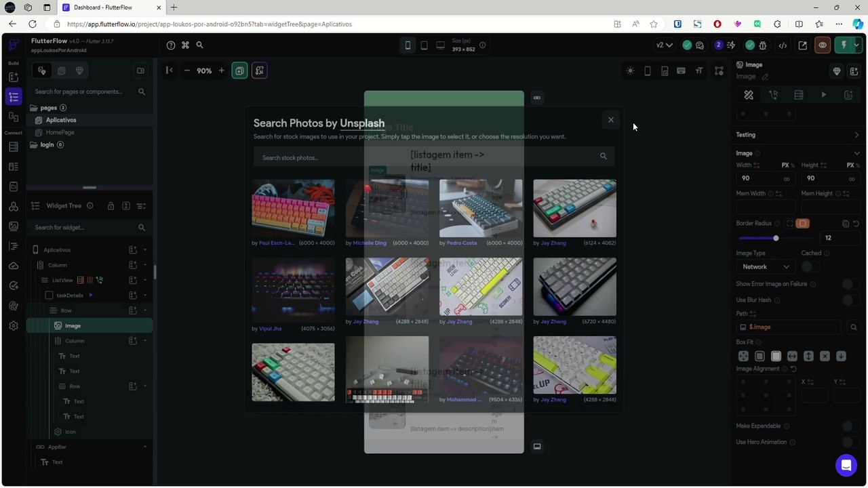Collapse the left panel with the arrow icon
Viewport: 868px width, 488px height.
[170, 70]
